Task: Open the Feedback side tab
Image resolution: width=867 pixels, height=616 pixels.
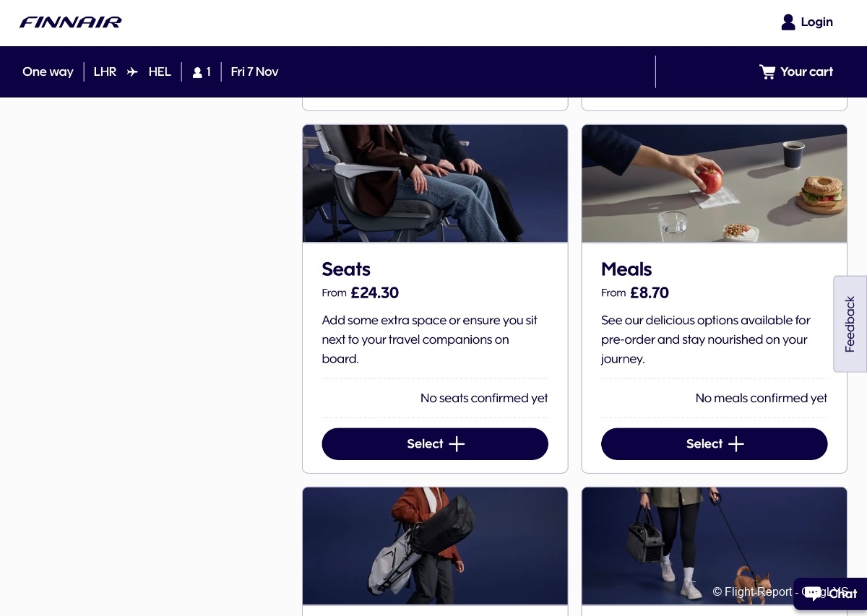Action: coord(850,324)
